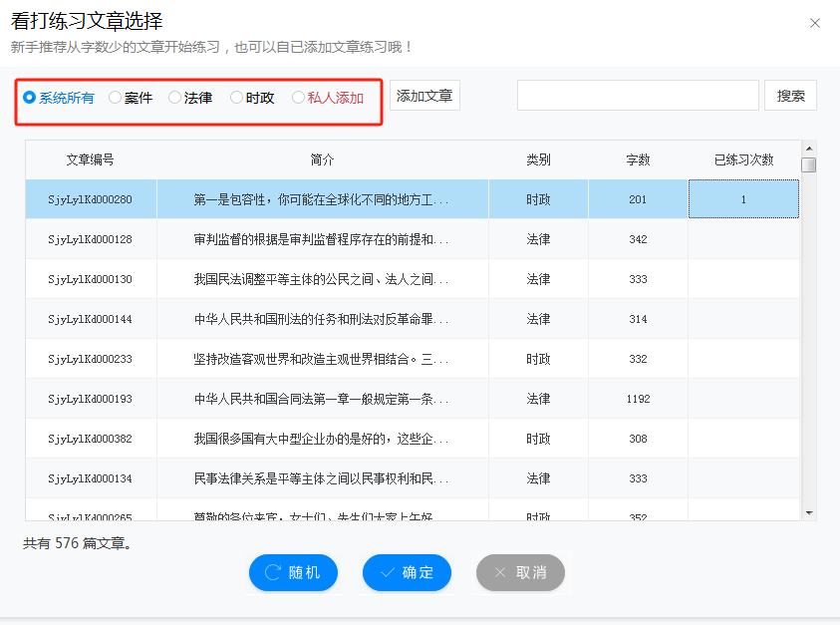Click the scrollbar up arrow
The height and width of the screenshot is (625, 840).
[x=809, y=149]
